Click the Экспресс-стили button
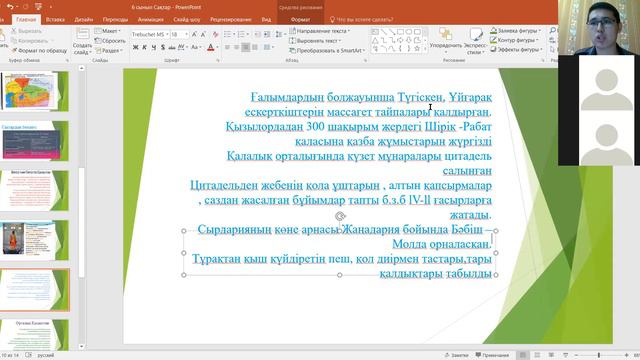640x360 pixels. click(475, 41)
